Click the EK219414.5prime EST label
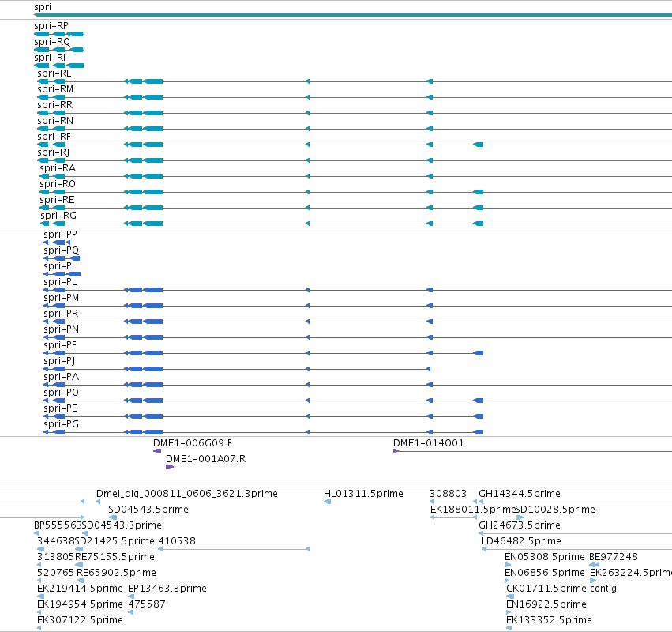672x632 pixels. (80, 589)
